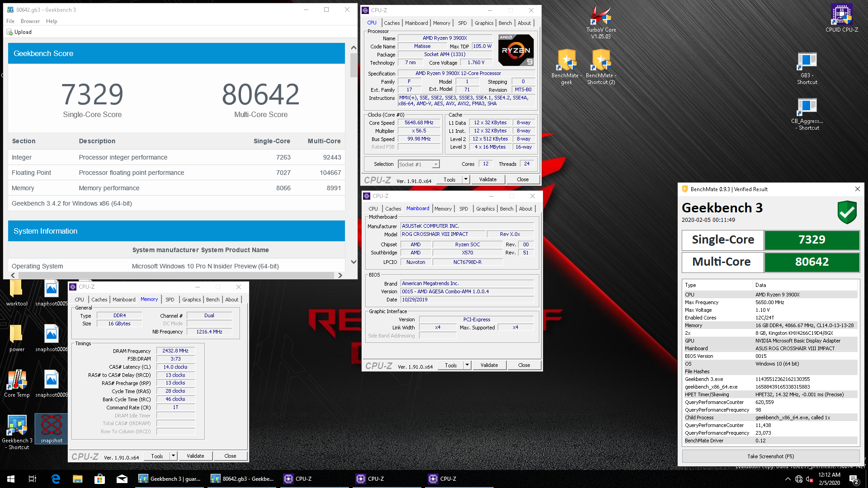The image size is (868, 488).
Task: Click the Geekbench vertical scrollbar thumb
Action: [x=354, y=66]
